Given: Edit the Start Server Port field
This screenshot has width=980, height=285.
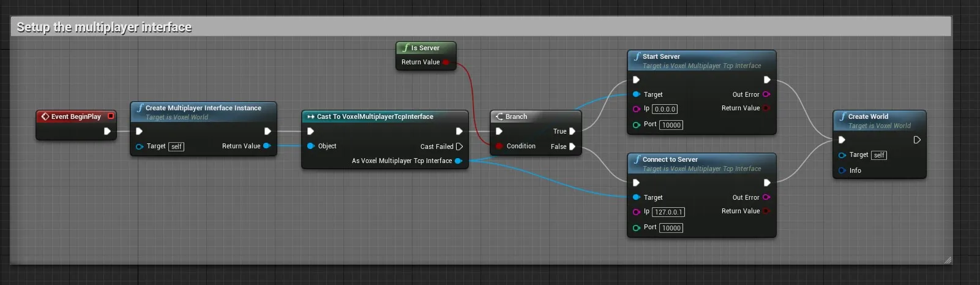Looking at the screenshot, I should 671,124.
